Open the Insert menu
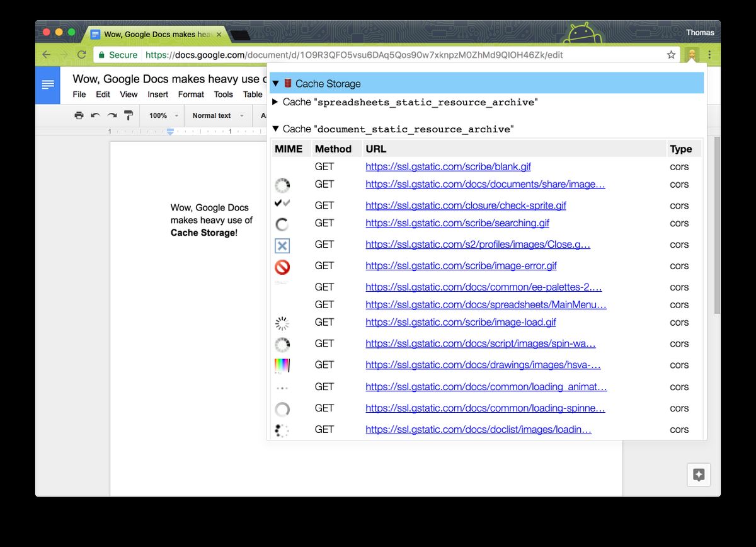Viewport: 756px width, 547px height. click(x=157, y=95)
